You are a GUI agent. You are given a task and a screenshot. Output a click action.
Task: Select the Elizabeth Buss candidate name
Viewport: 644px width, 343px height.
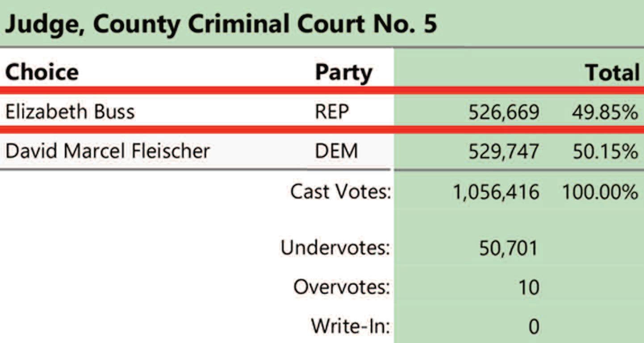pyautogui.click(x=70, y=112)
